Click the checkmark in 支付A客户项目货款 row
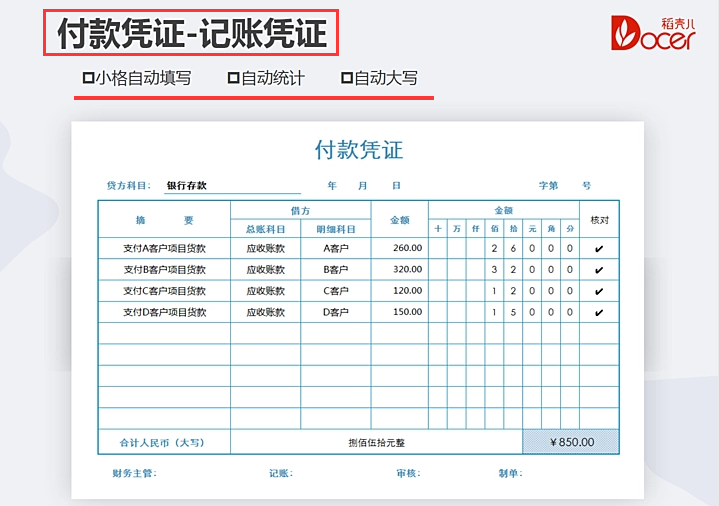 [599, 249]
